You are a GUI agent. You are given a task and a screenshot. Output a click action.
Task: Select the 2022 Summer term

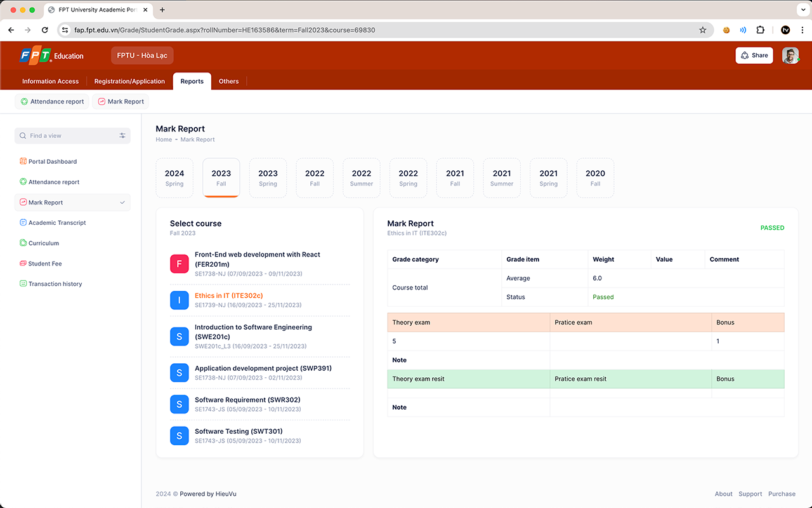(362, 178)
